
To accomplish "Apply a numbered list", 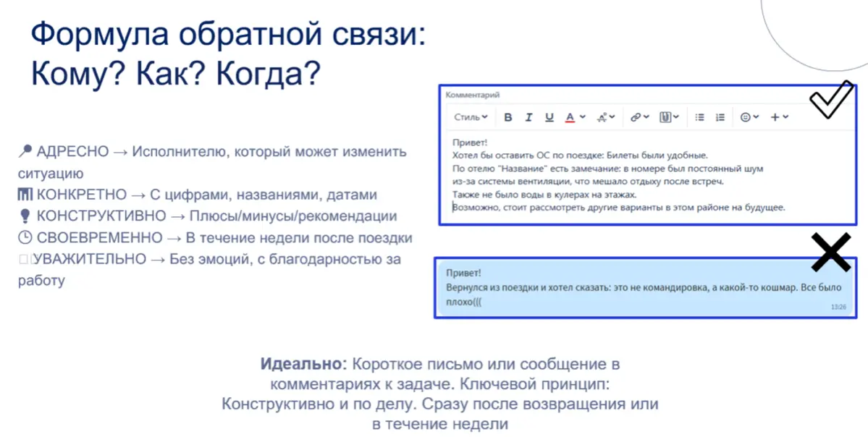I will 720,116.
